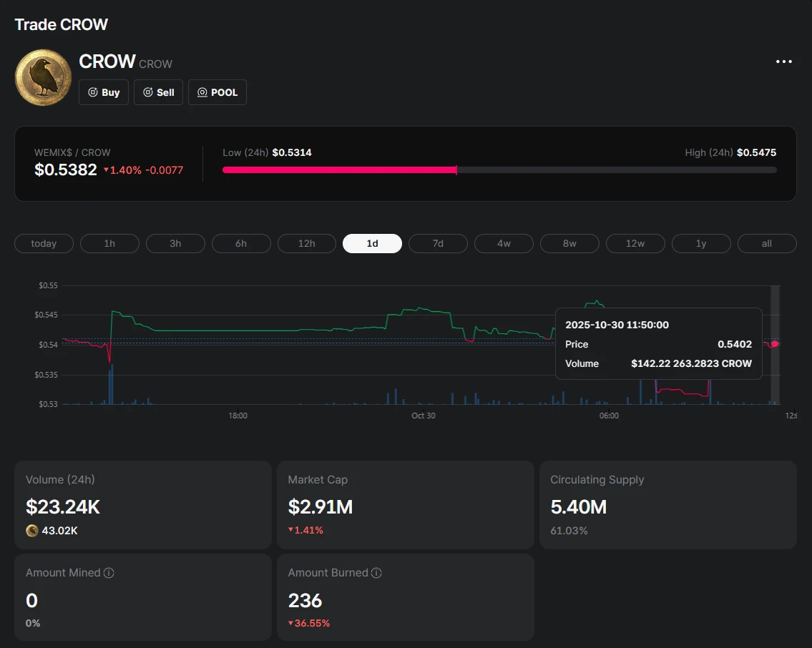Switch chart to 3h range
The height and width of the screenshot is (648, 812).
click(175, 243)
